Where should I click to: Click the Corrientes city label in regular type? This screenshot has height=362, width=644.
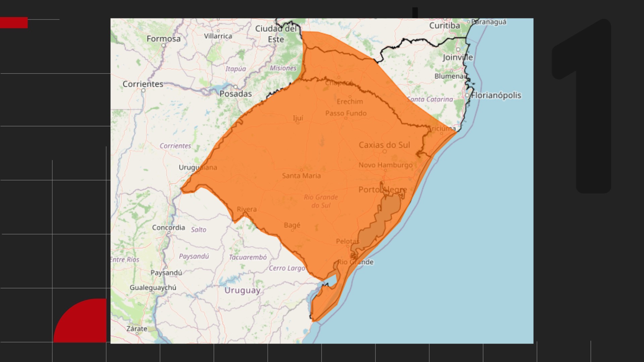[143, 84]
